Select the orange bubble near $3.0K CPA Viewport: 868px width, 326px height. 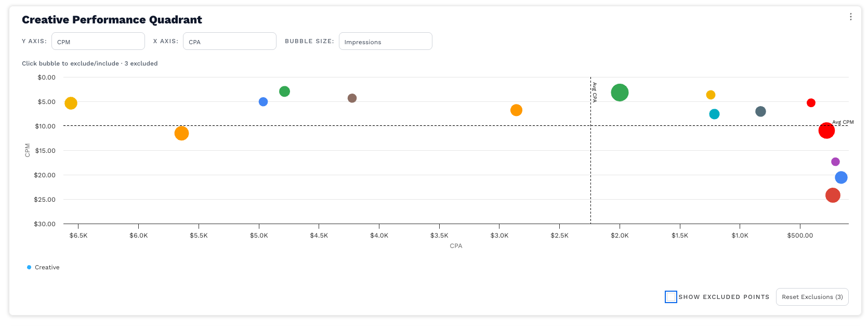(516, 110)
